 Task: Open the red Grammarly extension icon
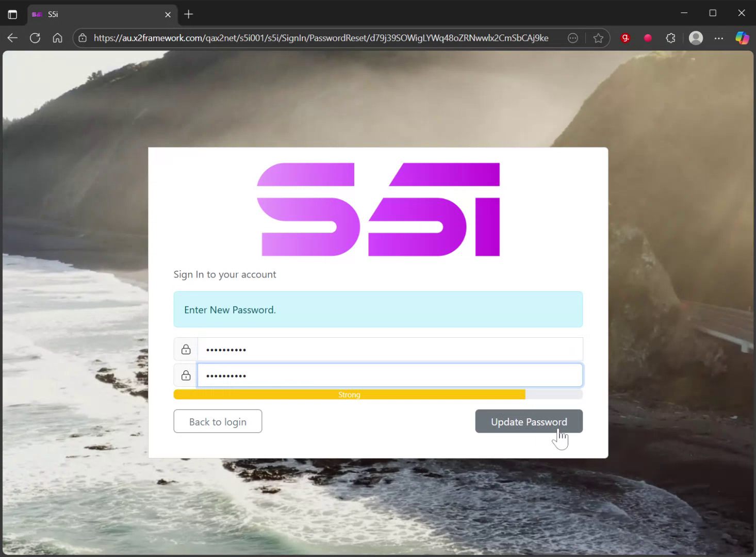tap(625, 38)
